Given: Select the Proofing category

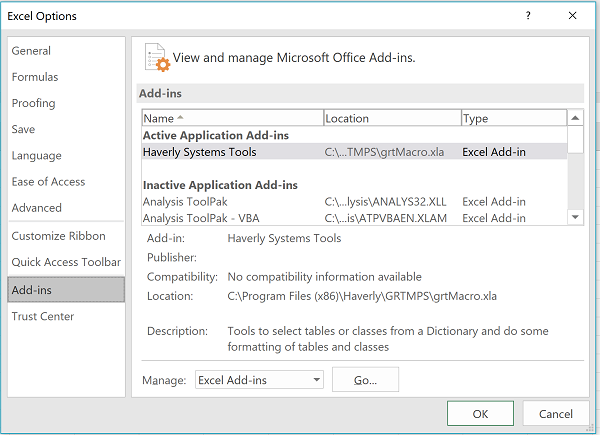Looking at the screenshot, I should click(x=34, y=103).
